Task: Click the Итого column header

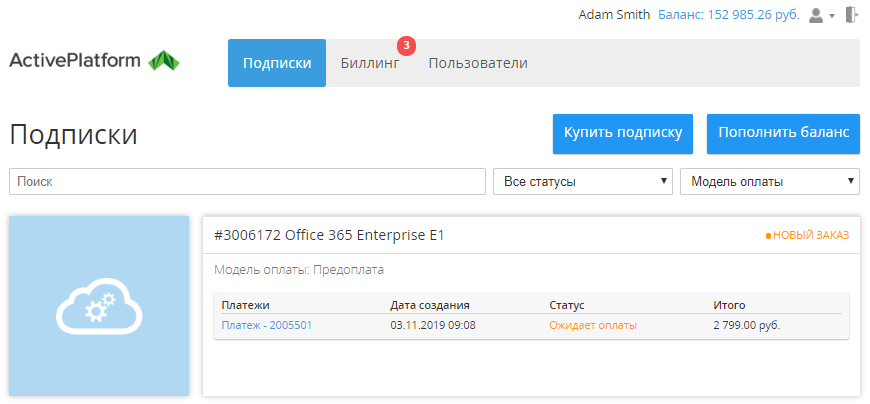Action: point(729,305)
